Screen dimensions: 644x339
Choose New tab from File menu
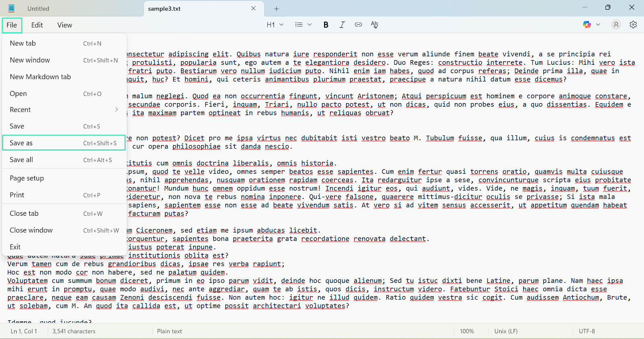(64, 43)
